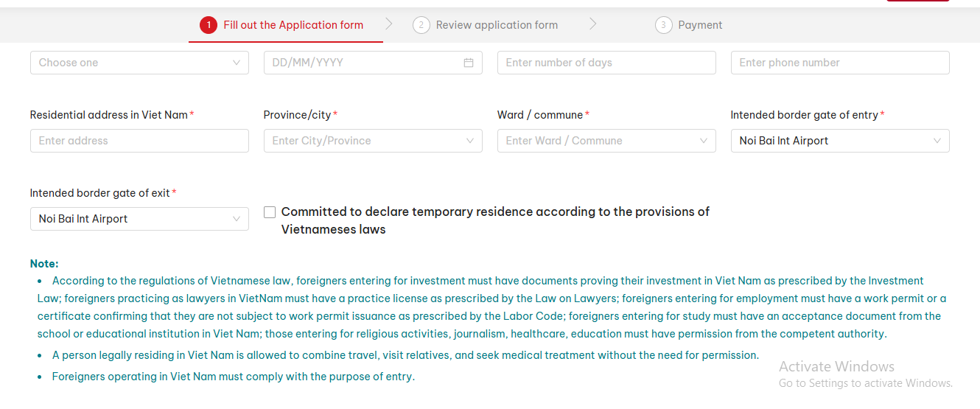Tick the temporary residence commitment checkbox
980x409 pixels.
pos(270,212)
